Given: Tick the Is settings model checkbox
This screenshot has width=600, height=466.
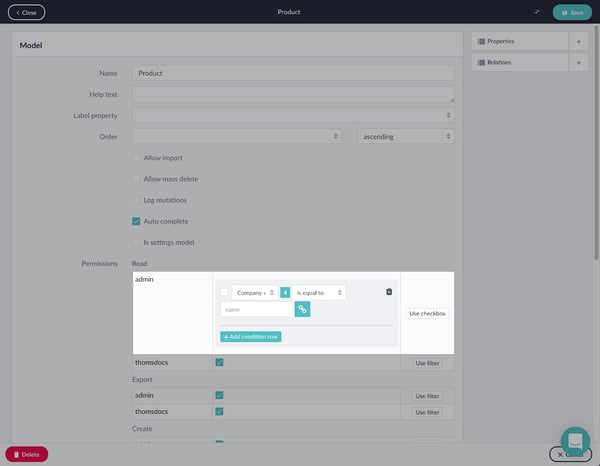Looking at the screenshot, I should 136,242.
